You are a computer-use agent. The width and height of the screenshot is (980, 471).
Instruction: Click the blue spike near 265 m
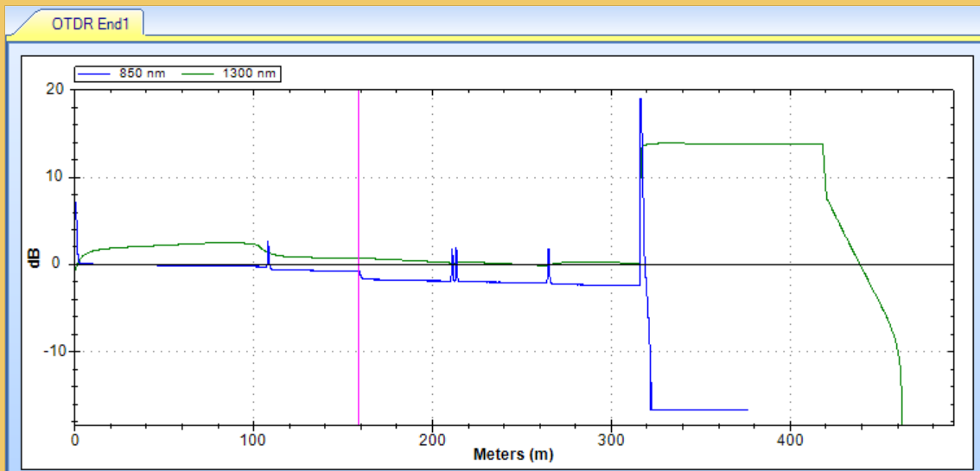click(x=549, y=258)
